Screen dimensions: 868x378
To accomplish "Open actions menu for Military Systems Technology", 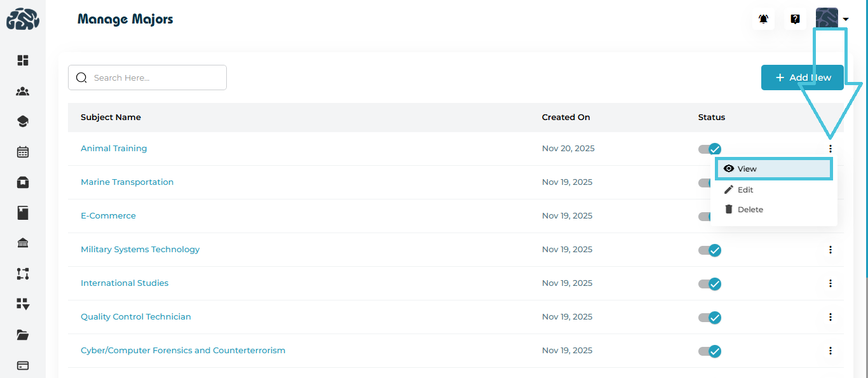I will click(830, 250).
